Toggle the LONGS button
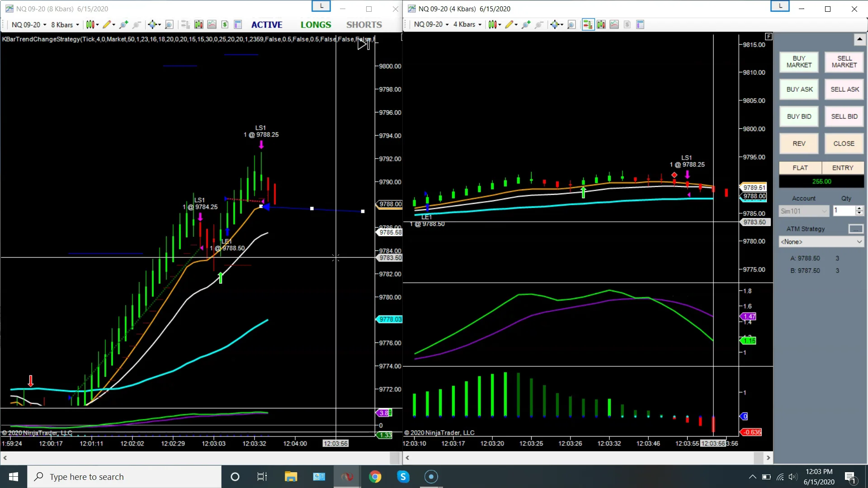The image size is (868, 488). pyautogui.click(x=316, y=25)
